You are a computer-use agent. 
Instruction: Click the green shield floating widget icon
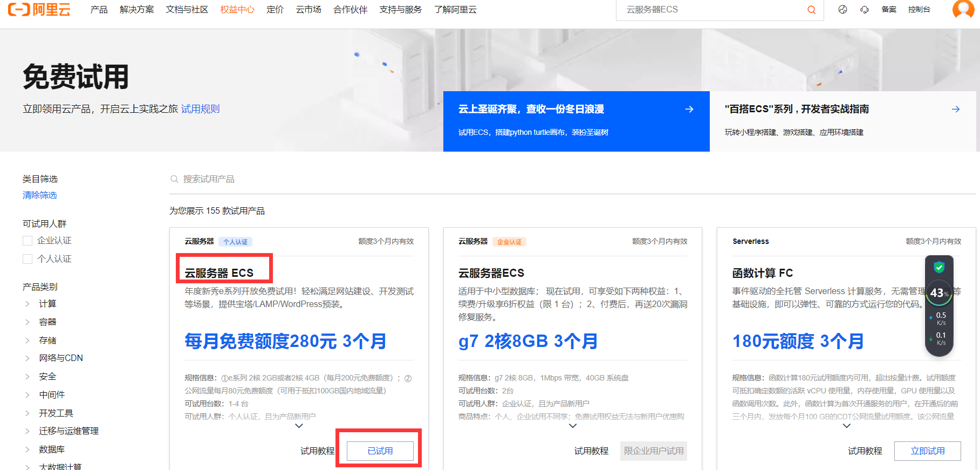(939, 267)
